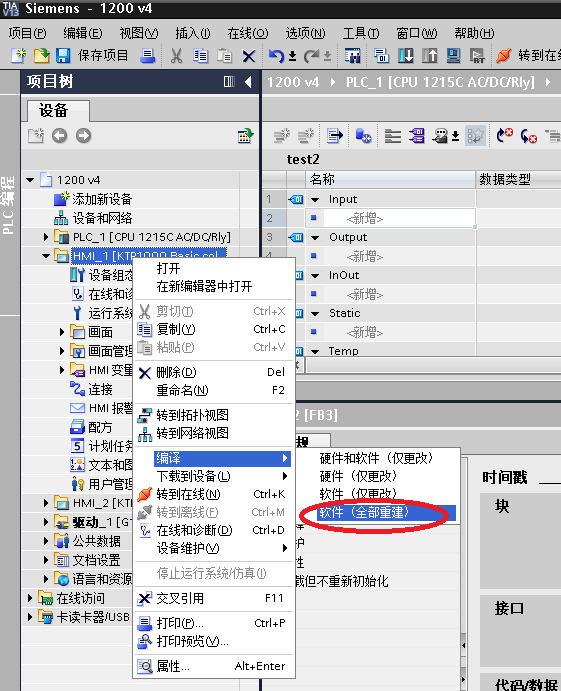Viewport: 561px width, 691px height.
Task: Click the go online (转到在线) toolbar button
Action: 528,56
